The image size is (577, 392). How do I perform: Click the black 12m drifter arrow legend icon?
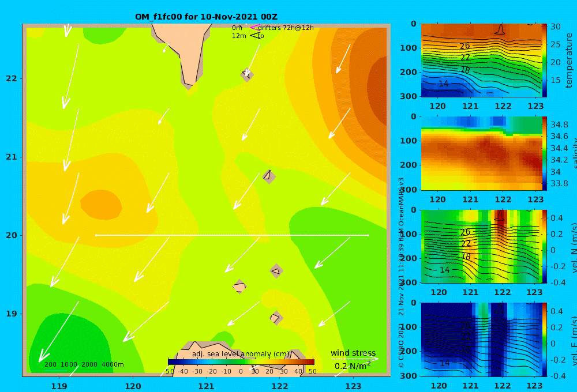[255, 36]
